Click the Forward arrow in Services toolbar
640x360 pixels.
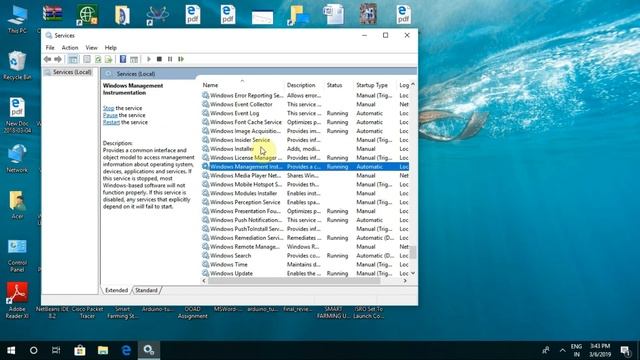pyautogui.click(x=58, y=59)
